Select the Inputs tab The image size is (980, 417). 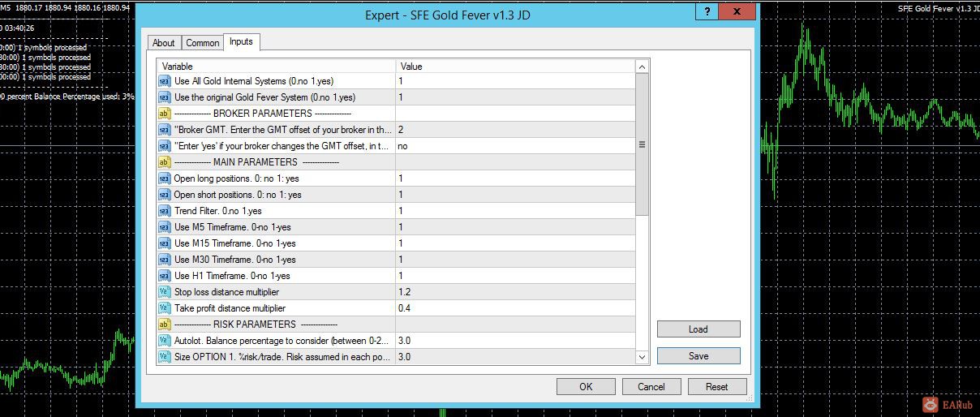click(241, 41)
